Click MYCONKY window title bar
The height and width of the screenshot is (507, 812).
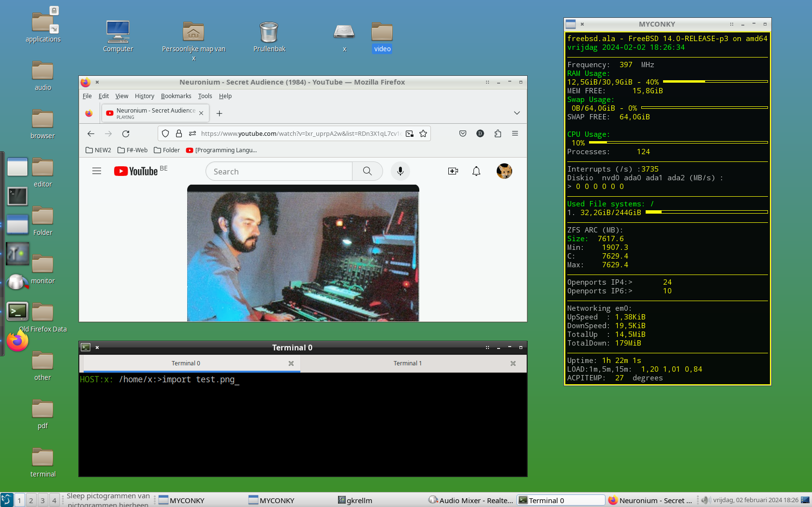pyautogui.click(x=657, y=24)
